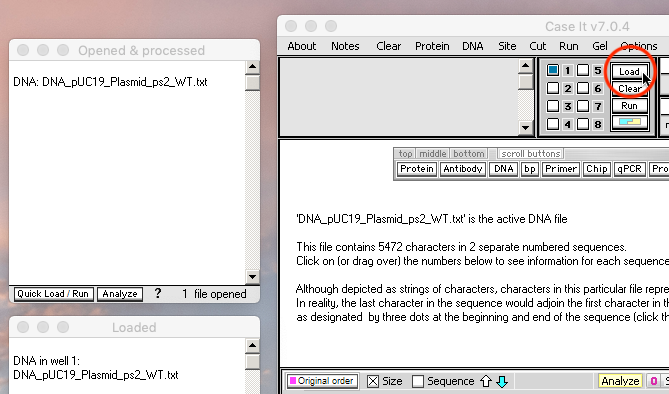Click the up arrow of the Loaded window scrollbar
Viewport: 669px width, 394px height.
[253, 345]
